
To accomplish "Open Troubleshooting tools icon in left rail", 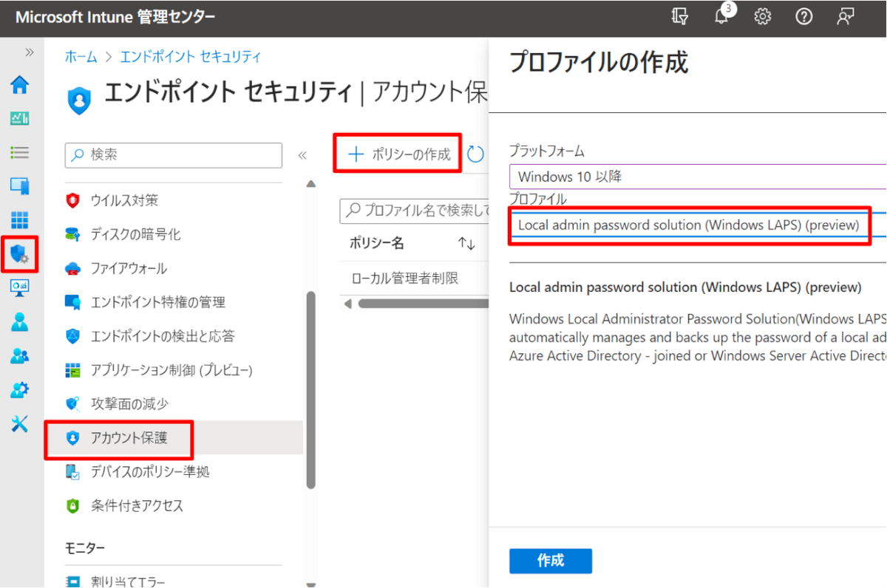I will click(x=20, y=424).
